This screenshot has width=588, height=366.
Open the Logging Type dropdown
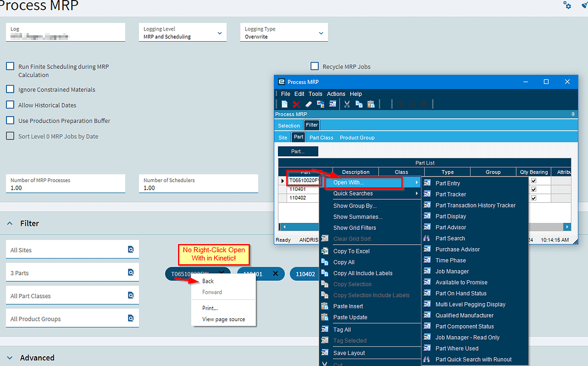(321, 32)
